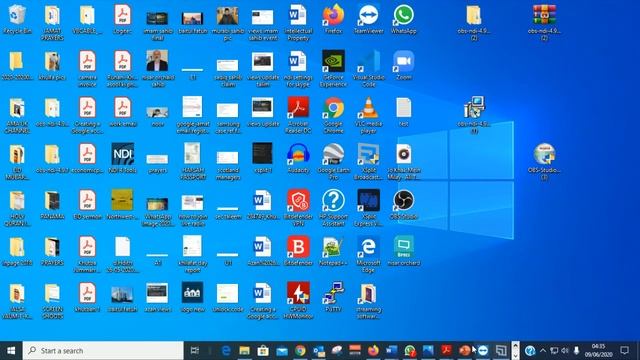
Task: Open the Windows Start menu
Action: 11,351
